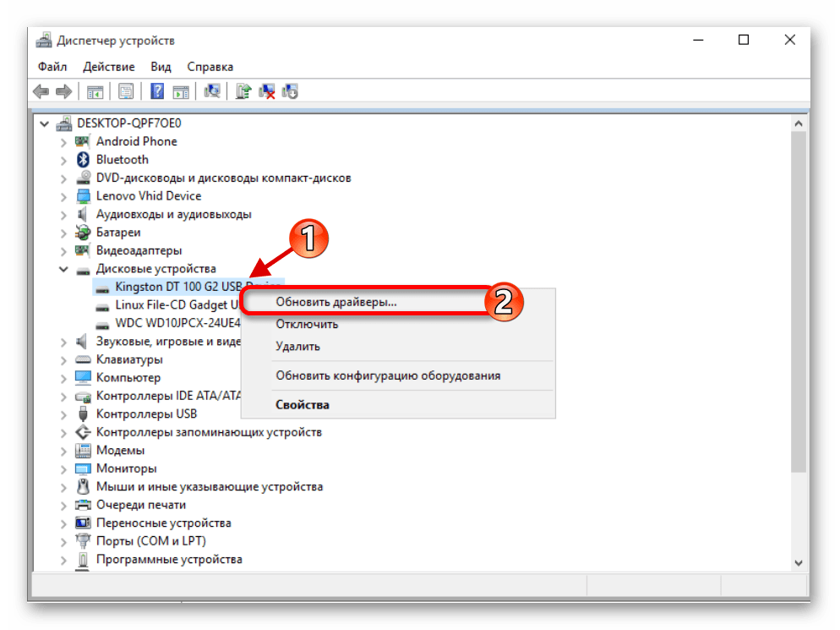Screen dimensions: 840x630
Task: Collapse the Дисковые устройства category
Action: [63, 269]
